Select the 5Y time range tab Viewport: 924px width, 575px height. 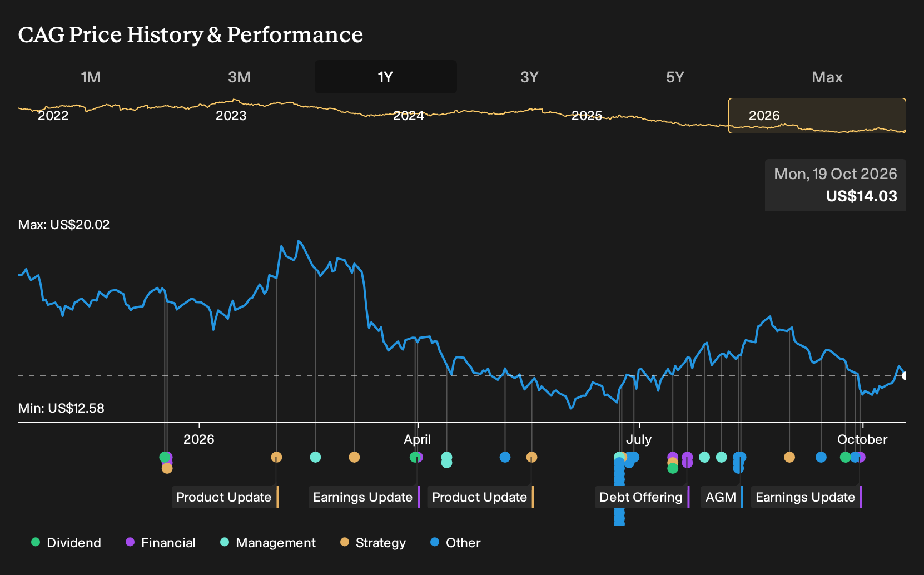(x=675, y=77)
